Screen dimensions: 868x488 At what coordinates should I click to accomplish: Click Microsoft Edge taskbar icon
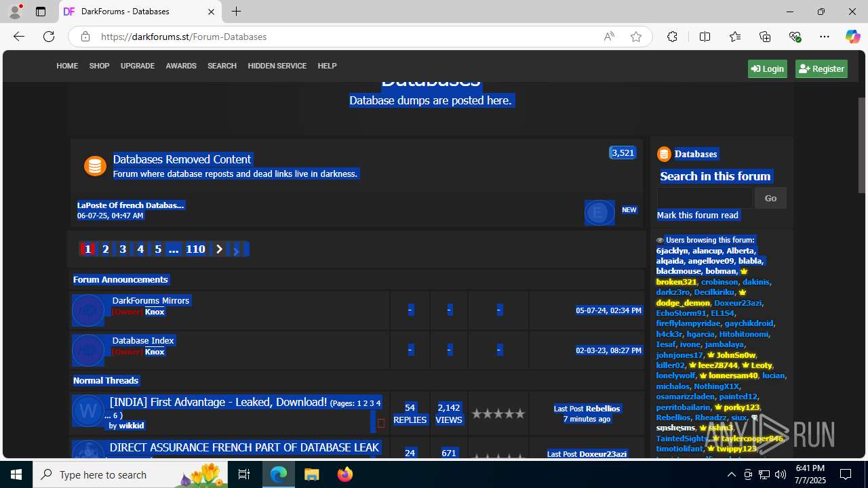click(x=279, y=474)
